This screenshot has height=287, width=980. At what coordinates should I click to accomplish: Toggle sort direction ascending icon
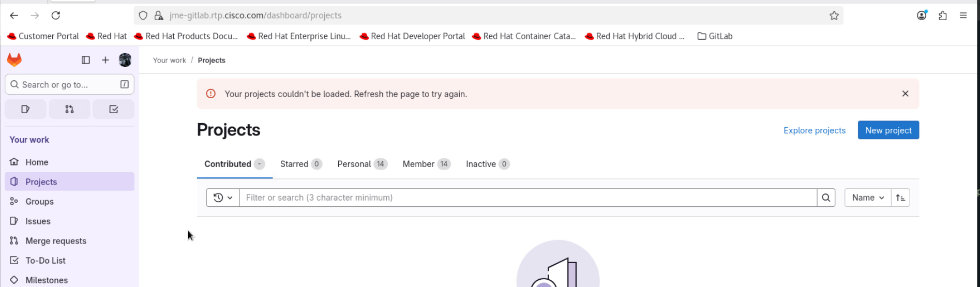(x=900, y=198)
